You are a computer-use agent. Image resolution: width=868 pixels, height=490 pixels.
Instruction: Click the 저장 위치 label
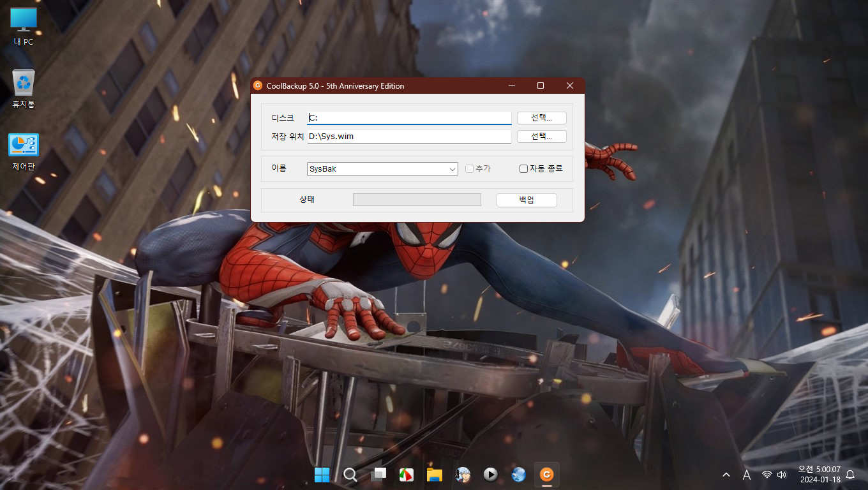pyautogui.click(x=288, y=137)
